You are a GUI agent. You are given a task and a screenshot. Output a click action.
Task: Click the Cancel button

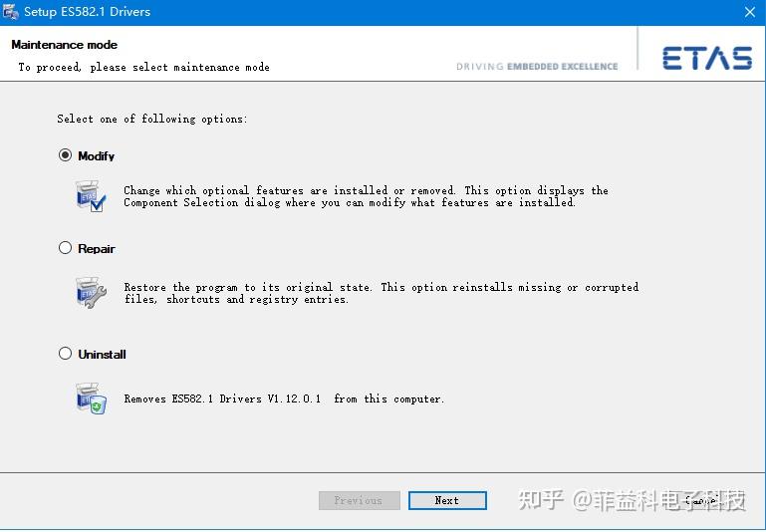pos(700,500)
